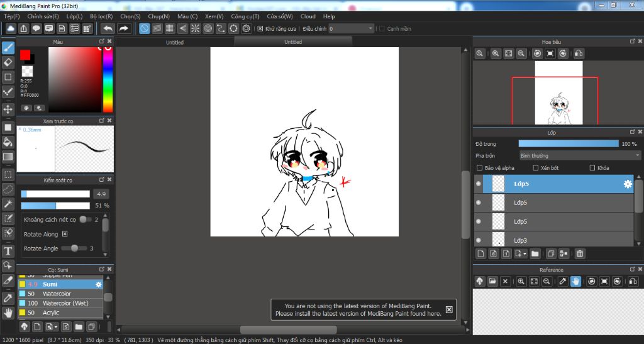
Task: Switch to the first Untitled tab
Action: coord(175,42)
